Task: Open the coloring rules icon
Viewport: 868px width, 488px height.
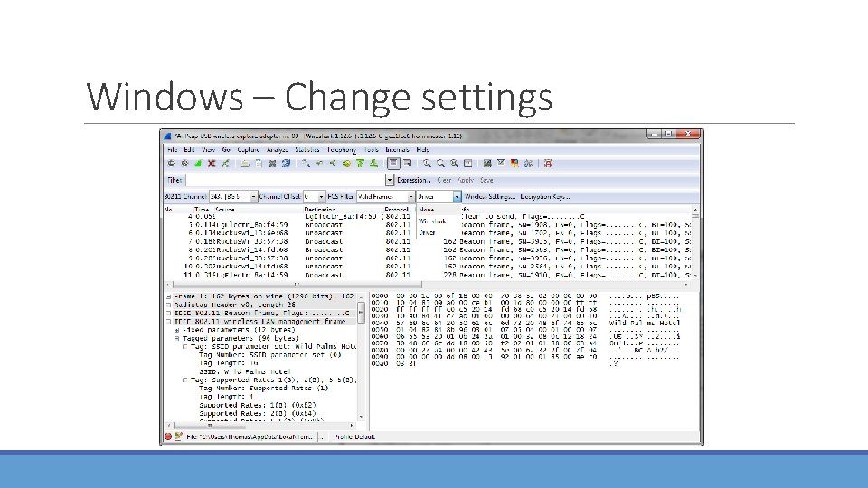Action: tap(514, 164)
